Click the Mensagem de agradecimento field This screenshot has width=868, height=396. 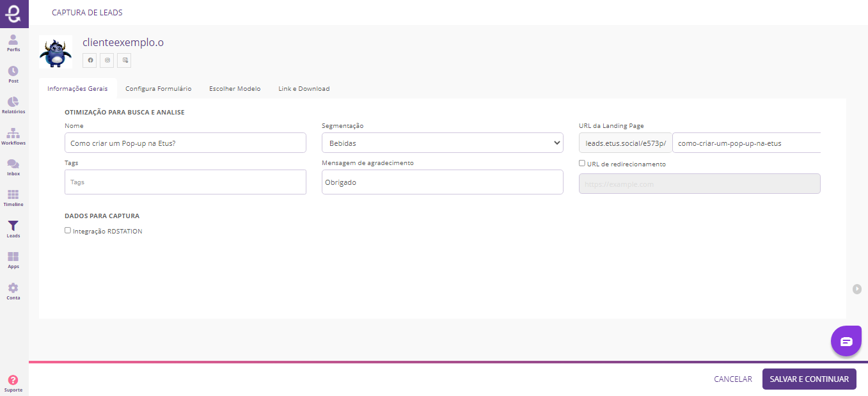pyautogui.click(x=442, y=182)
